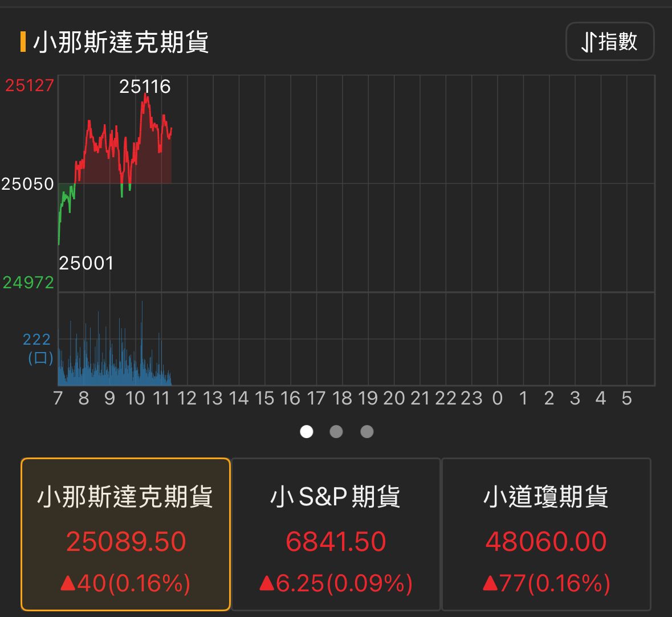The image size is (672, 617).
Task: Click the 23 o'clock time axis label
Action: pyautogui.click(x=471, y=398)
